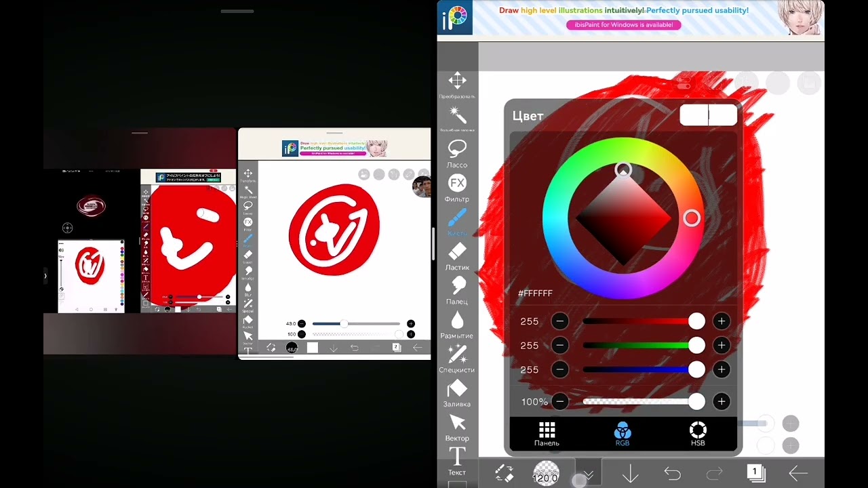868x488 pixels.
Task: Click the redo arrow in Russian window
Action: (715, 473)
